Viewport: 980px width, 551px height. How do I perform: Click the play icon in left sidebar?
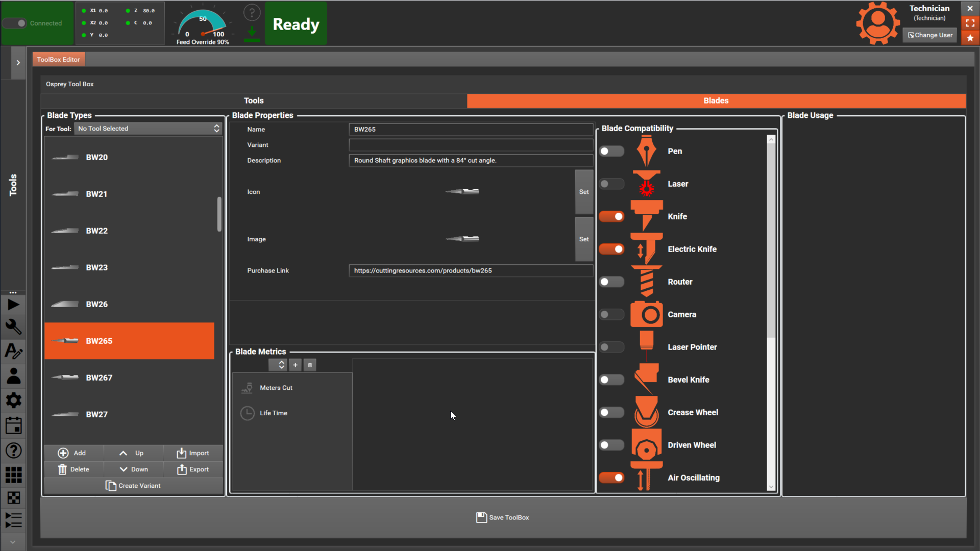pyautogui.click(x=13, y=305)
